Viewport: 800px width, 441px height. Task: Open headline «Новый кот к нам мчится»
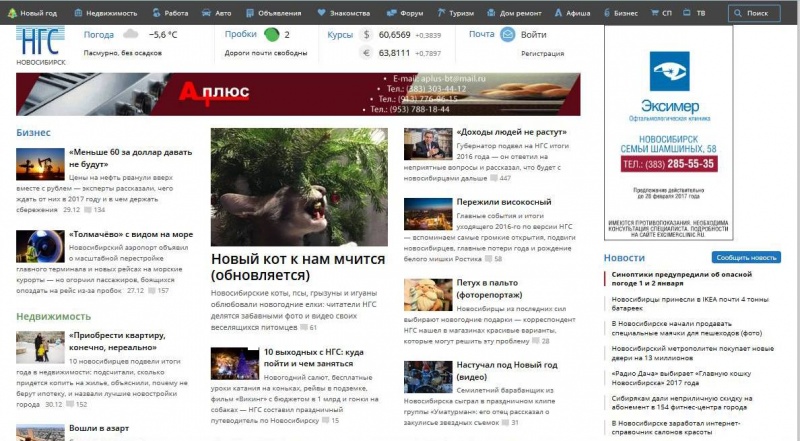pyautogui.click(x=297, y=267)
